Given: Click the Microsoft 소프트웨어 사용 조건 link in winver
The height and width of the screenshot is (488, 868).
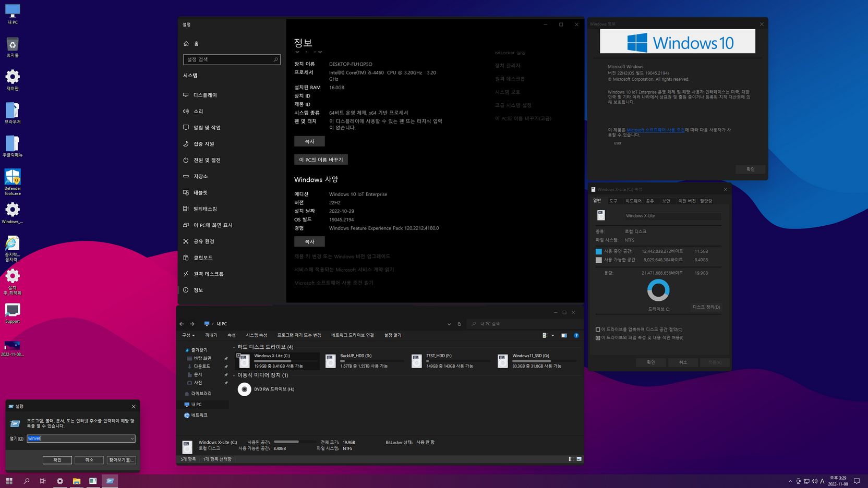Looking at the screenshot, I should pyautogui.click(x=655, y=130).
